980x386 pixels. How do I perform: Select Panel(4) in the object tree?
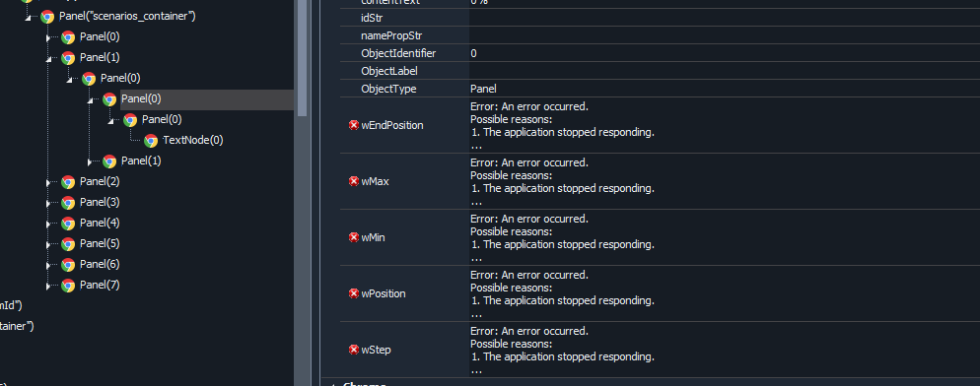[100, 223]
